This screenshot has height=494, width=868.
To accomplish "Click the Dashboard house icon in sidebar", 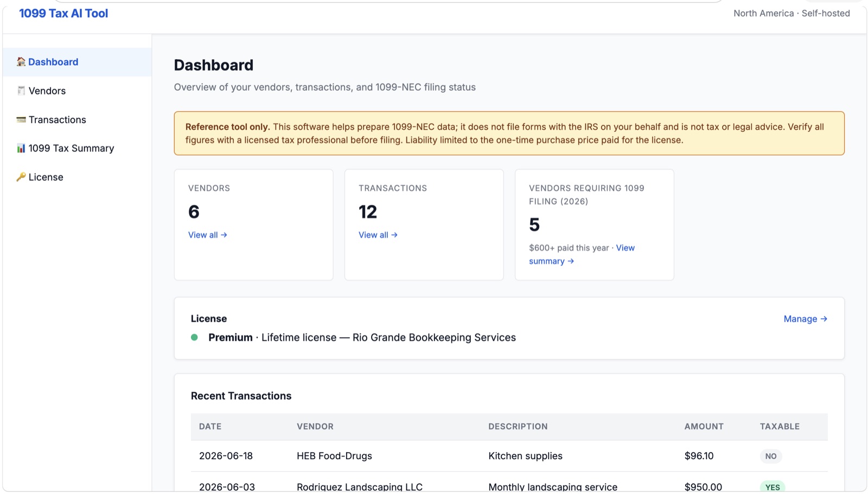I will (21, 62).
